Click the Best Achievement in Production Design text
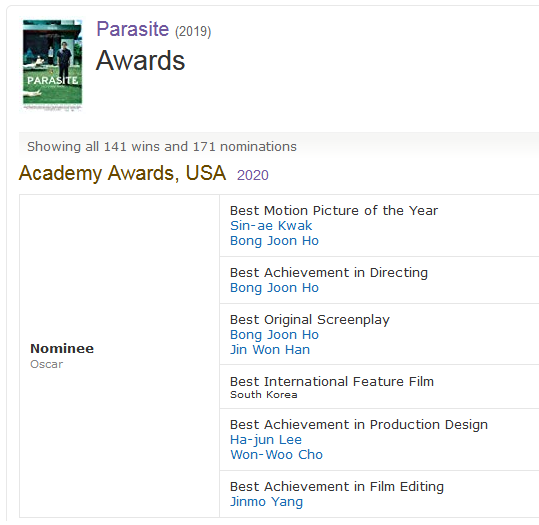The width and height of the screenshot is (539, 525). tap(359, 425)
